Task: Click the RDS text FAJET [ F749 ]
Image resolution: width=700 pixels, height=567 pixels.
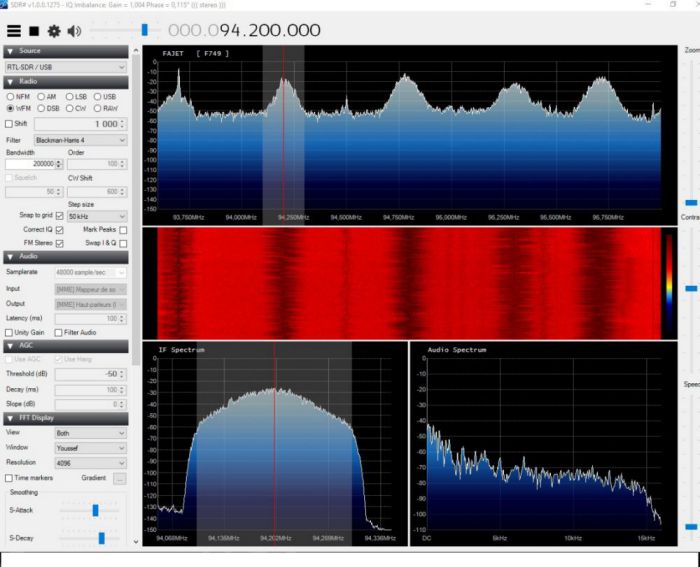Action: 196,54
